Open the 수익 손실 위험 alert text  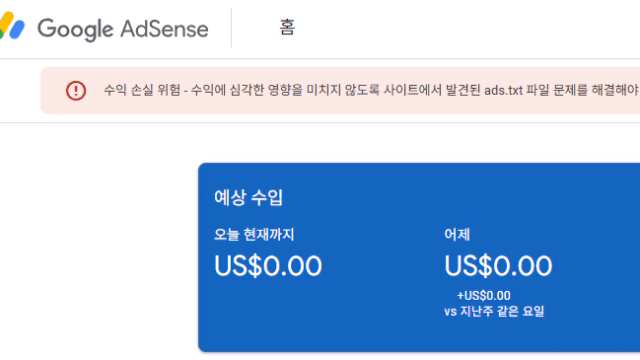pos(142,90)
